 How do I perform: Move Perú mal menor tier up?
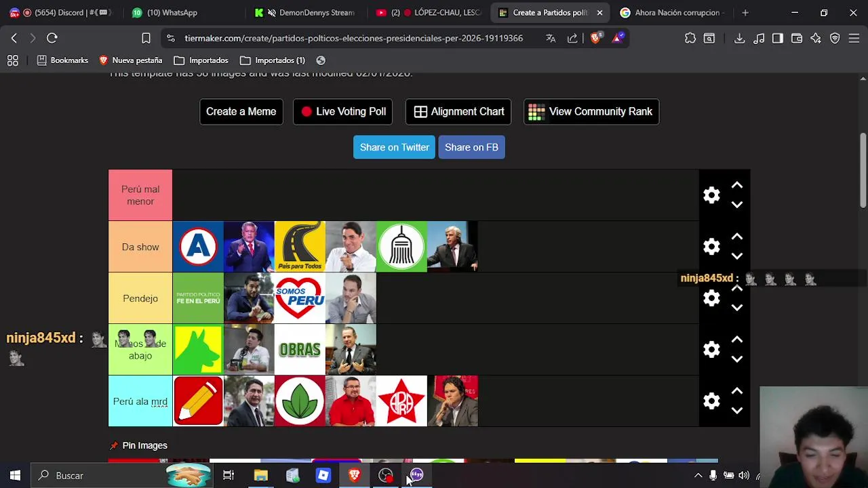(737, 186)
